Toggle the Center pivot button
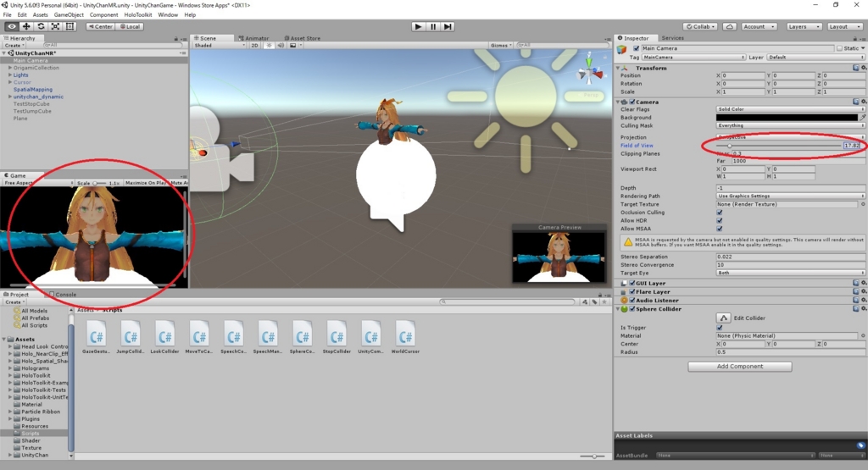Viewport: 868px width, 470px height. point(100,26)
